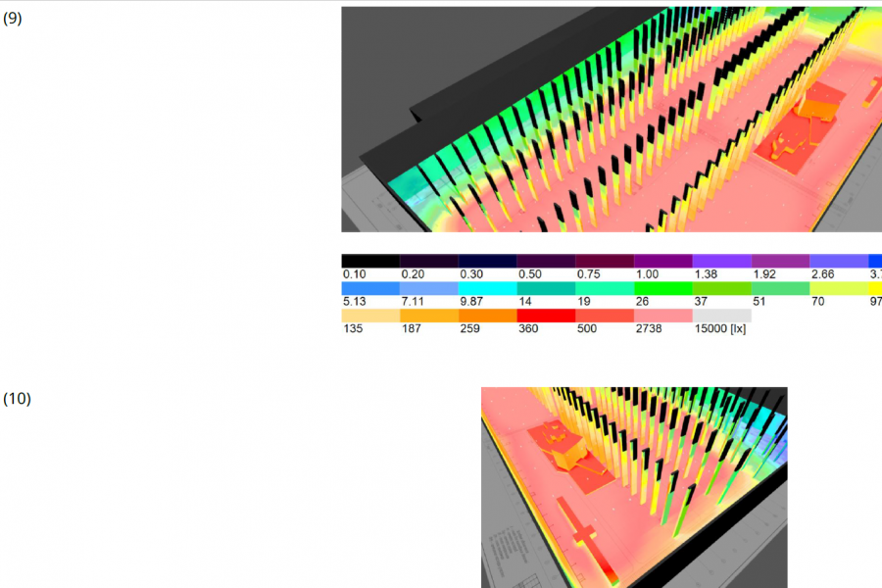Image resolution: width=882 pixels, height=588 pixels.
Task: Click the "2.66" legend value
Action: click(x=823, y=274)
